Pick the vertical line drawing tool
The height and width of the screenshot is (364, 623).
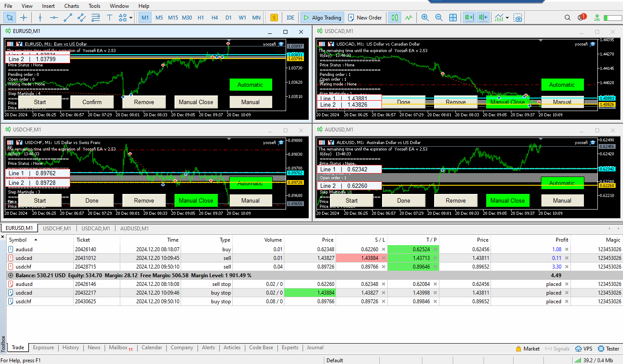40,18
